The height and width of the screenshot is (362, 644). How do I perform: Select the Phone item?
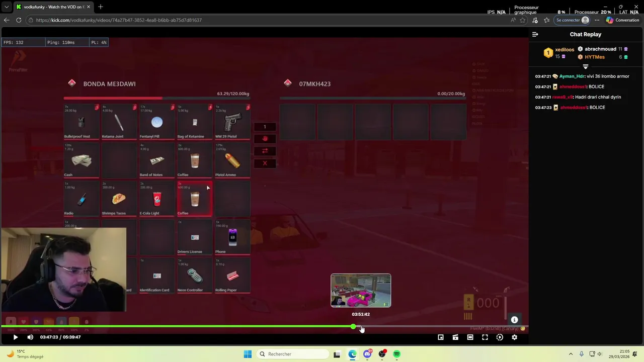coord(232,237)
